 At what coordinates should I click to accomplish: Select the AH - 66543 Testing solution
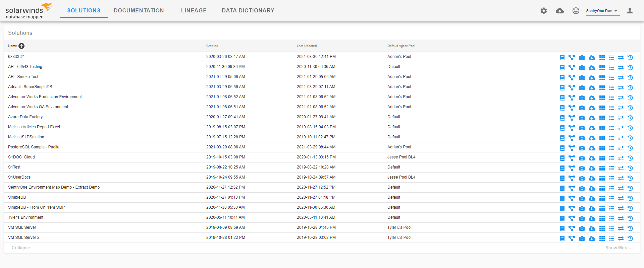(25, 67)
